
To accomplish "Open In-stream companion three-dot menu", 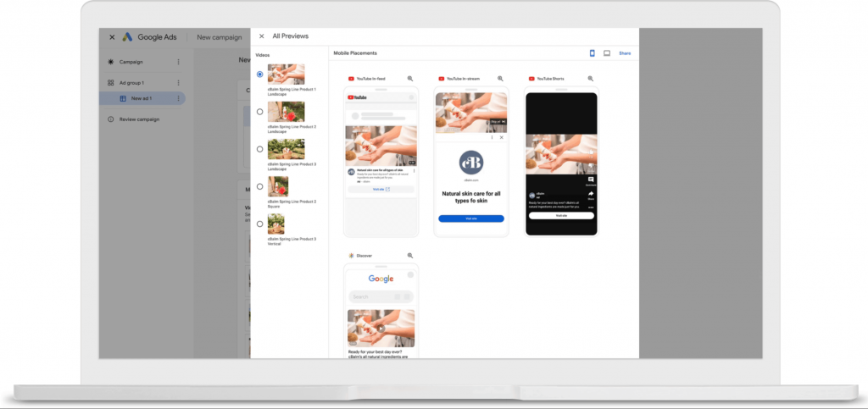I will (492, 137).
